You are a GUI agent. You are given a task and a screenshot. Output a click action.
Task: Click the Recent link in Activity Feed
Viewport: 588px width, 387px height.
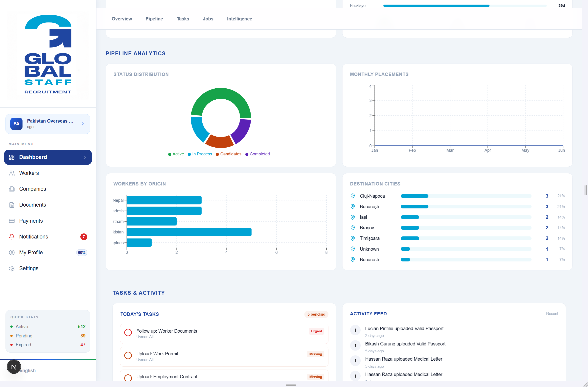pos(552,314)
